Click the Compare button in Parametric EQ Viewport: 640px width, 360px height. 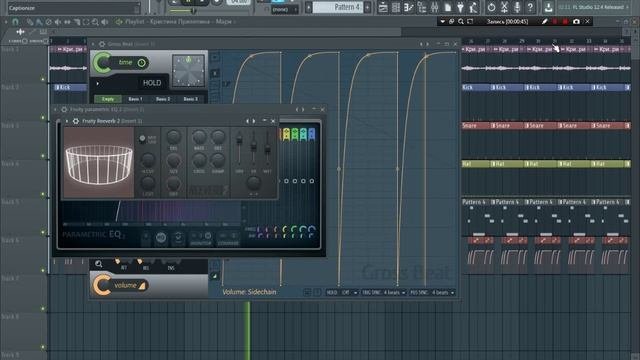(228, 239)
